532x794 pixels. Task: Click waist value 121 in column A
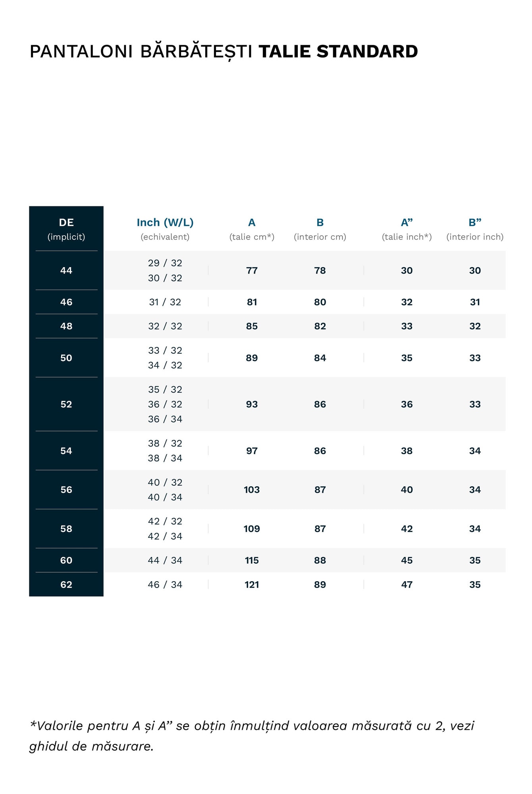pos(252,584)
